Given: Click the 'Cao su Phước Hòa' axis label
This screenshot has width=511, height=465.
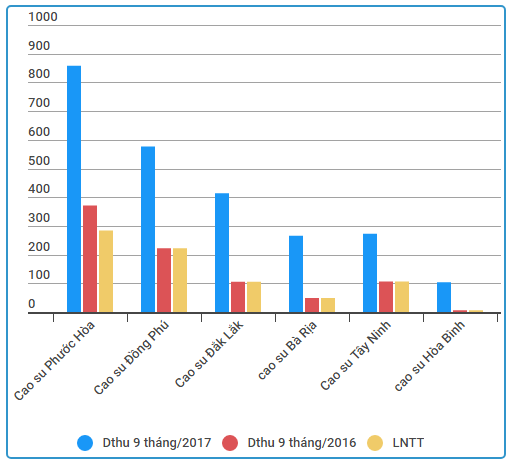Looking at the screenshot, I should pos(54,361).
